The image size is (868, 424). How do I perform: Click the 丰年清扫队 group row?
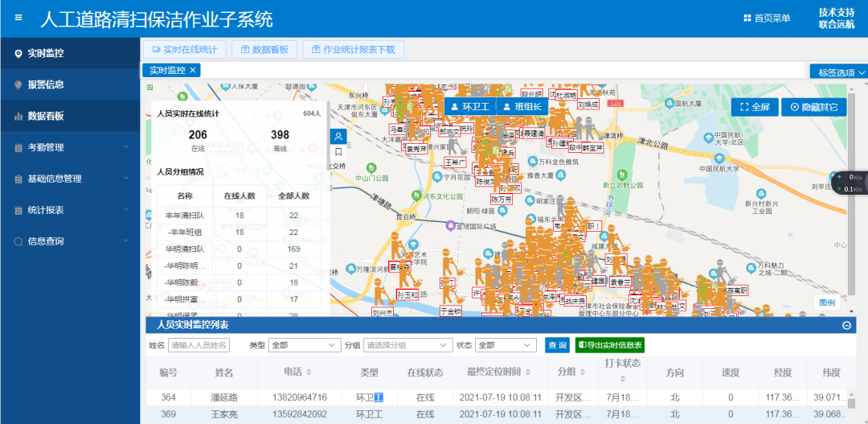point(240,215)
